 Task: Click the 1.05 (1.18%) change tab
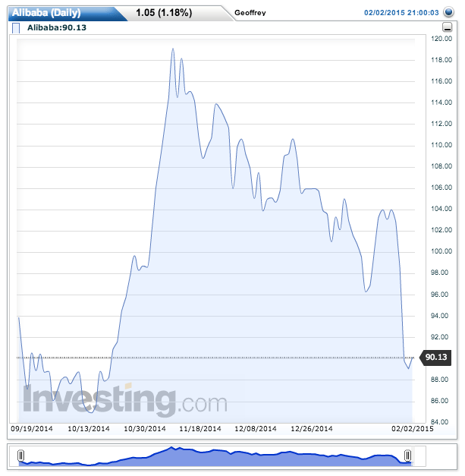tap(163, 13)
